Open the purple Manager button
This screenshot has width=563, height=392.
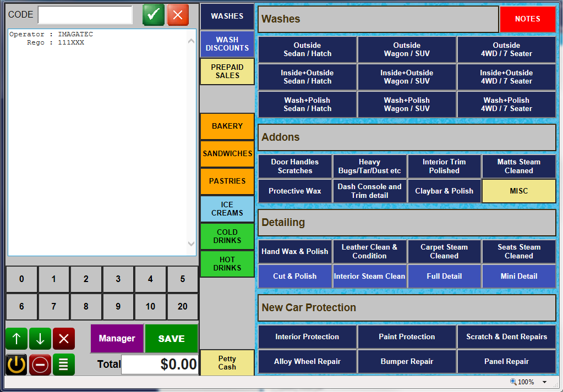point(117,339)
